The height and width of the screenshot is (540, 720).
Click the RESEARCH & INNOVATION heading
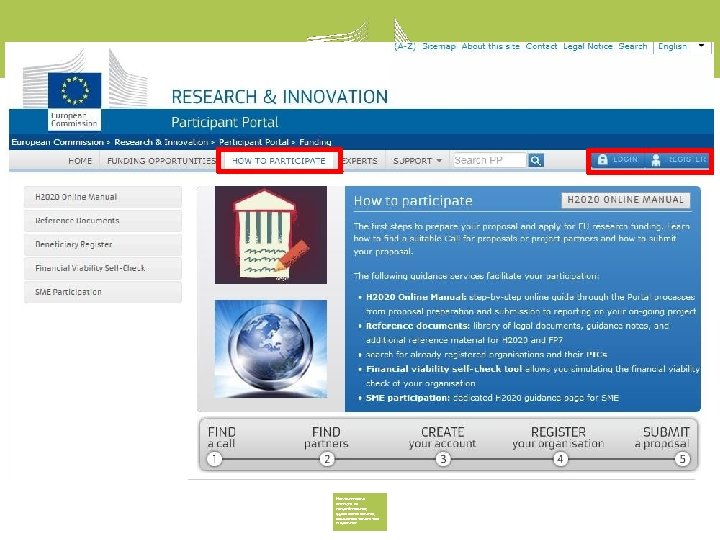tap(280, 96)
